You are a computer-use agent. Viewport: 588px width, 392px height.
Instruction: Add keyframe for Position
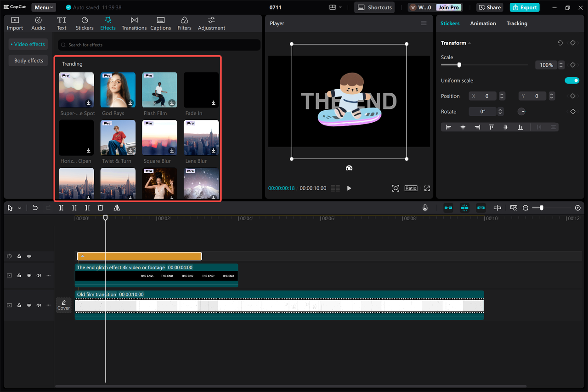(x=573, y=96)
